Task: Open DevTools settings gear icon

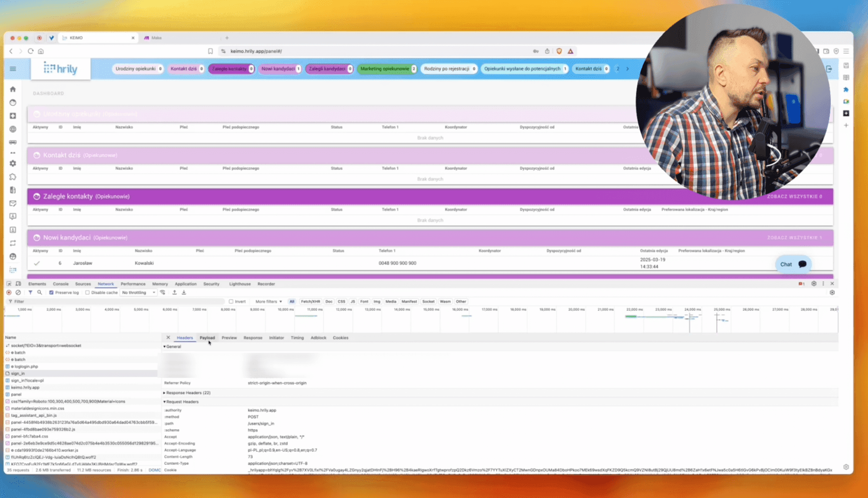Action: point(814,284)
